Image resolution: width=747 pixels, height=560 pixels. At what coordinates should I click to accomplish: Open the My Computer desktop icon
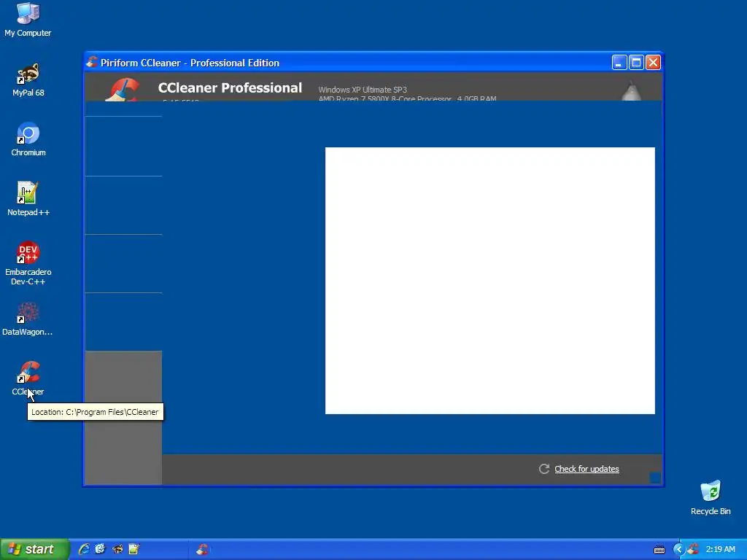click(28, 20)
